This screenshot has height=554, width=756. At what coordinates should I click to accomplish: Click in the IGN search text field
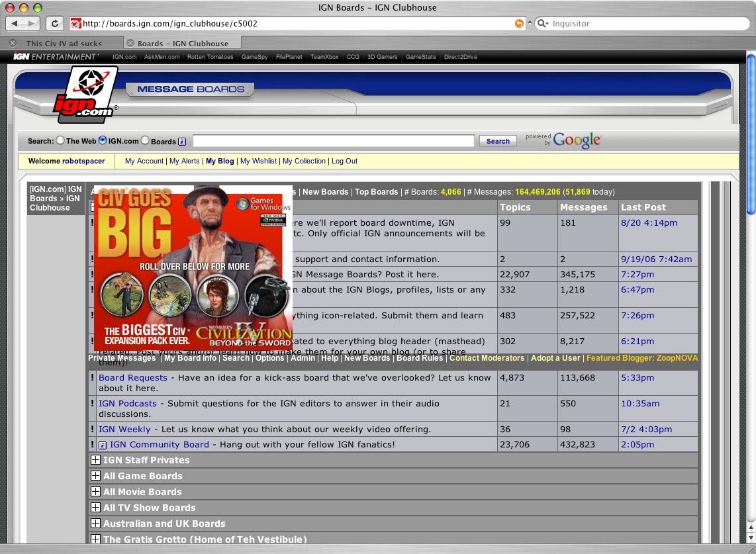(334, 141)
